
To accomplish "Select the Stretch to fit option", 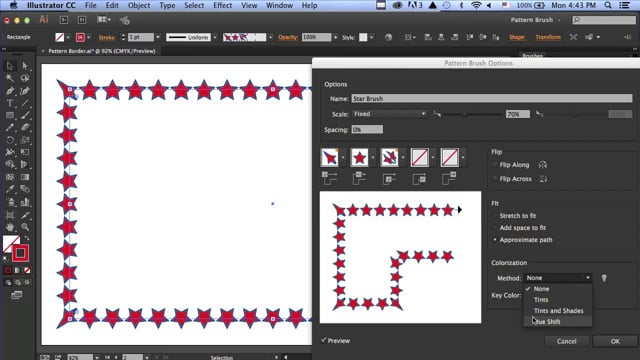I will point(495,216).
